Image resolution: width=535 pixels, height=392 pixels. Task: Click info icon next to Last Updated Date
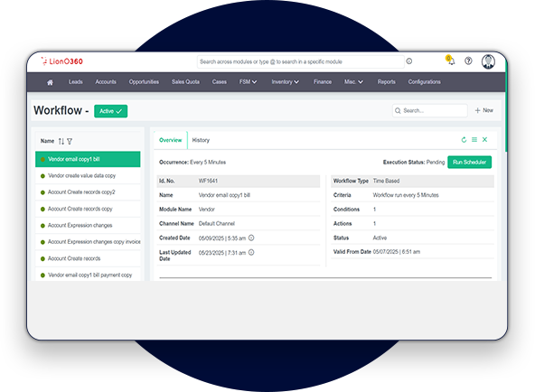click(x=251, y=253)
